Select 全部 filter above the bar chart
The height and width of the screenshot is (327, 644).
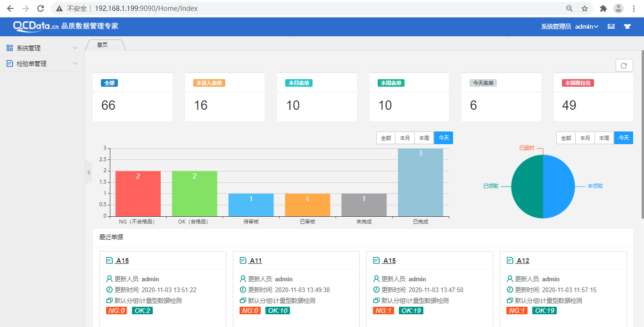pyautogui.click(x=386, y=138)
